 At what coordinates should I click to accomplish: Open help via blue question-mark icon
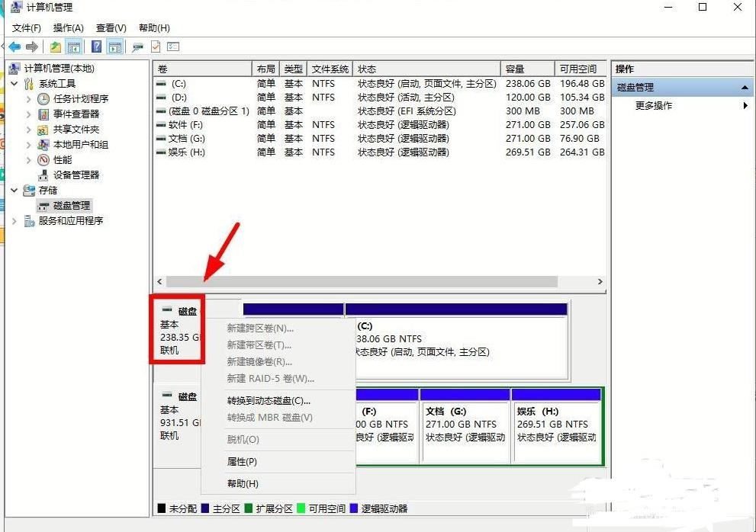click(x=96, y=46)
